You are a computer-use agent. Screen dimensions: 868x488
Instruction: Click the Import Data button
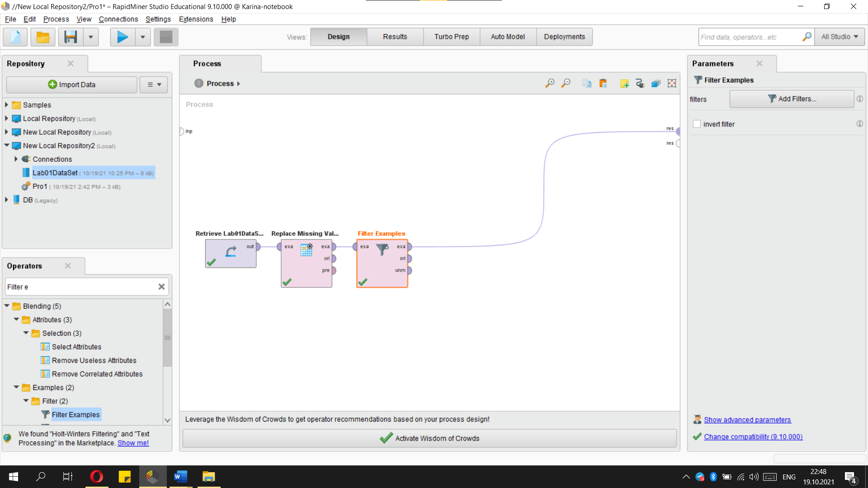coord(71,84)
